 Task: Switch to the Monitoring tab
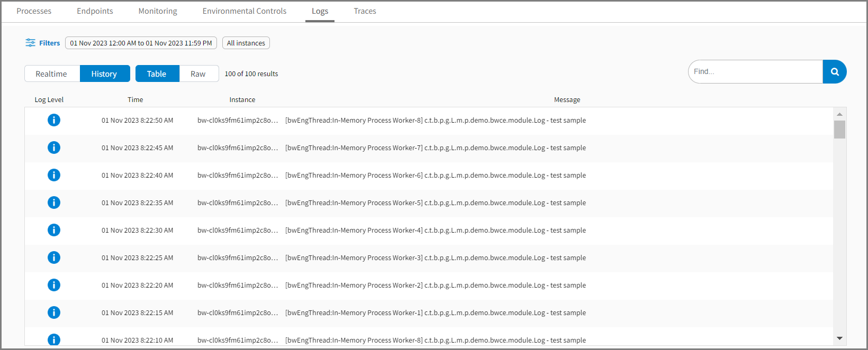(158, 11)
